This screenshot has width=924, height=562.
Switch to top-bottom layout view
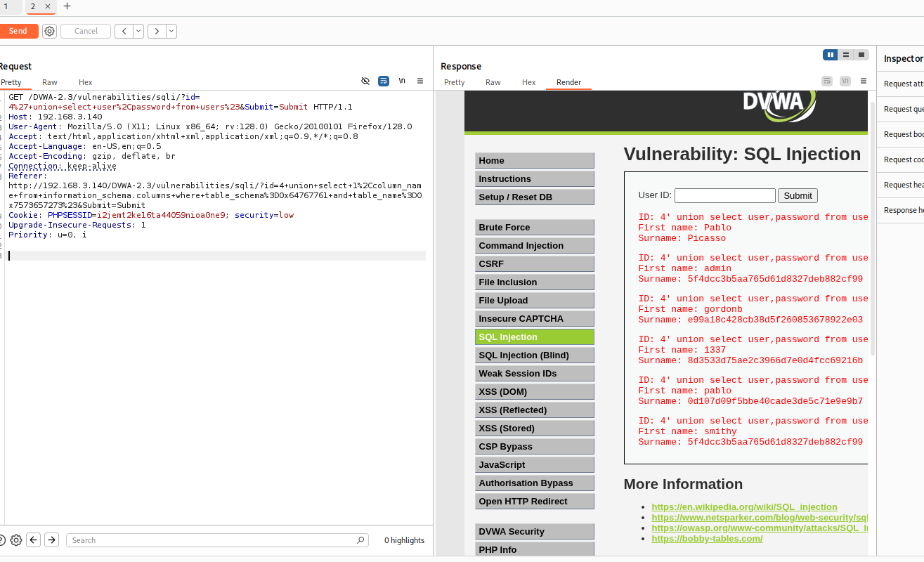(846, 55)
